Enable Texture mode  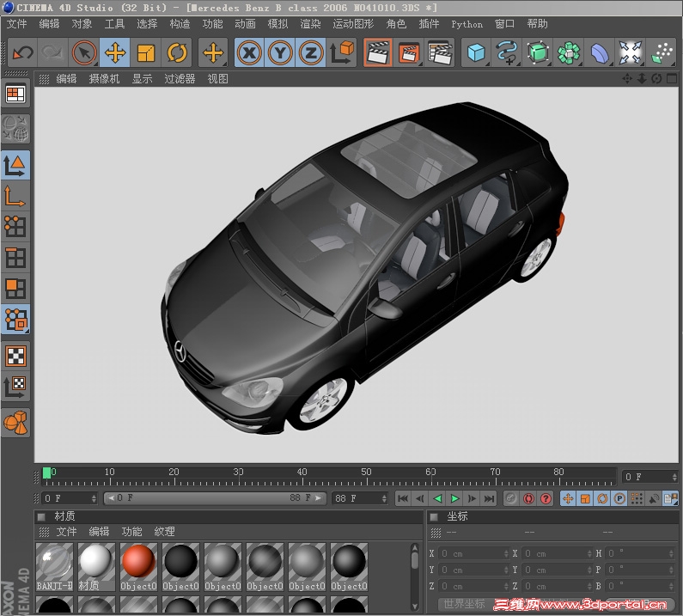pyautogui.click(x=15, y=356)
